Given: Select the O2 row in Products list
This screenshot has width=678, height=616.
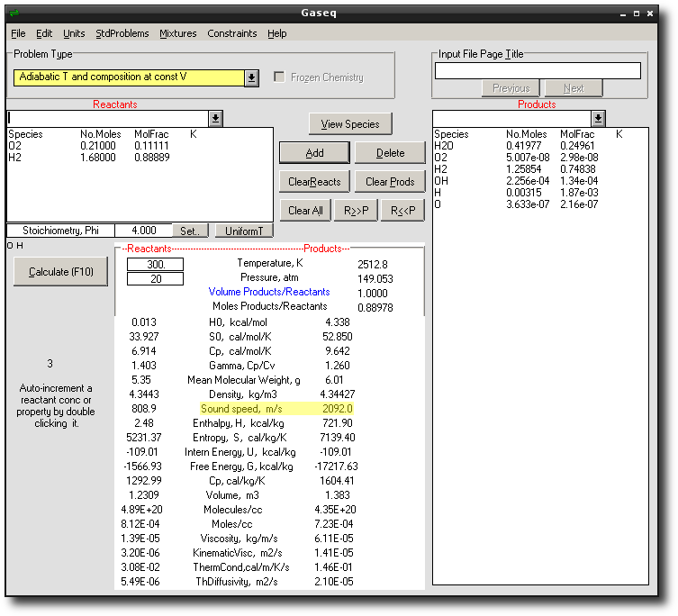Looking at the screenshot, I should (x=540, y=158).
